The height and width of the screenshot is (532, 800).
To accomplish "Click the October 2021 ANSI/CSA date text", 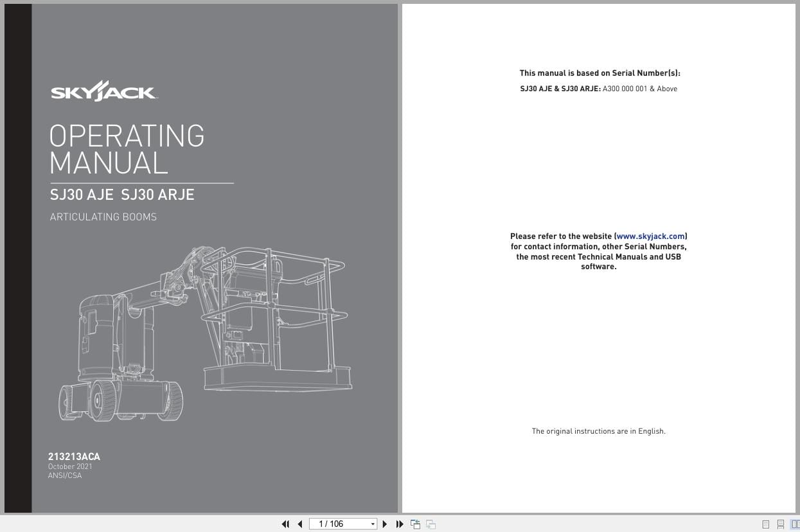I will 70,471.
